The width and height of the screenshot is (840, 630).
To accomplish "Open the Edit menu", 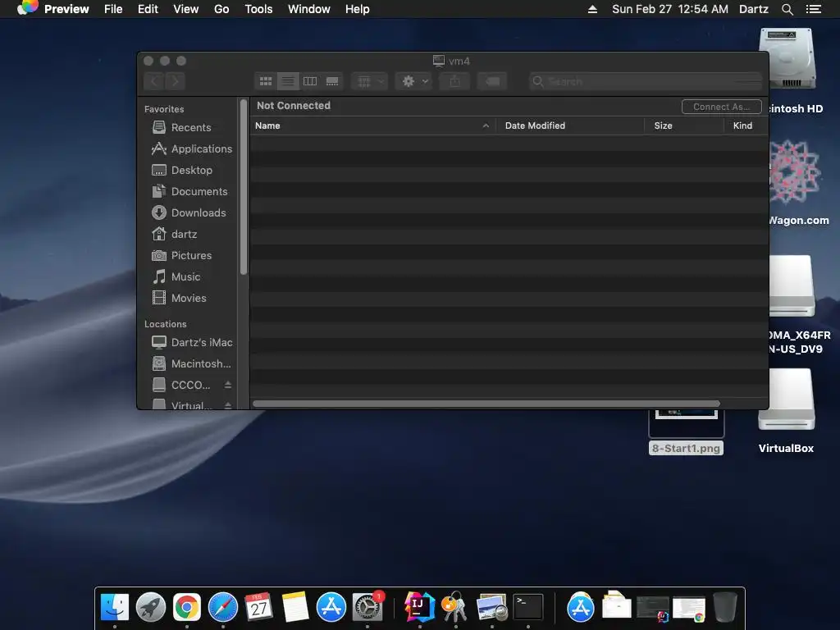I will point(148,9).
